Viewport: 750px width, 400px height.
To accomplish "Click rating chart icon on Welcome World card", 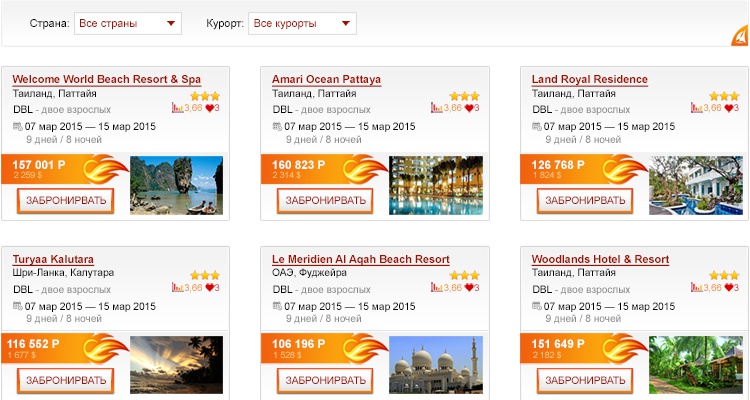I will [x=177, y=108].
